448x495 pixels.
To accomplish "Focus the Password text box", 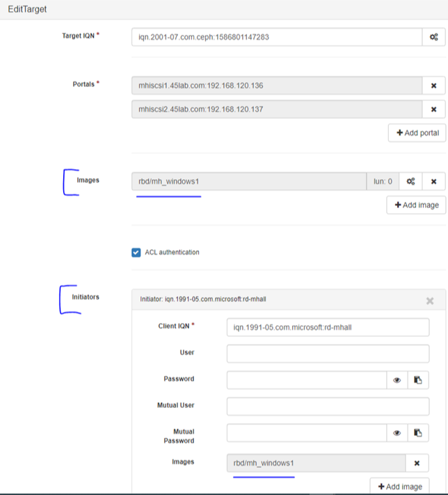I will pyautogui.click(x=307, y=380).
